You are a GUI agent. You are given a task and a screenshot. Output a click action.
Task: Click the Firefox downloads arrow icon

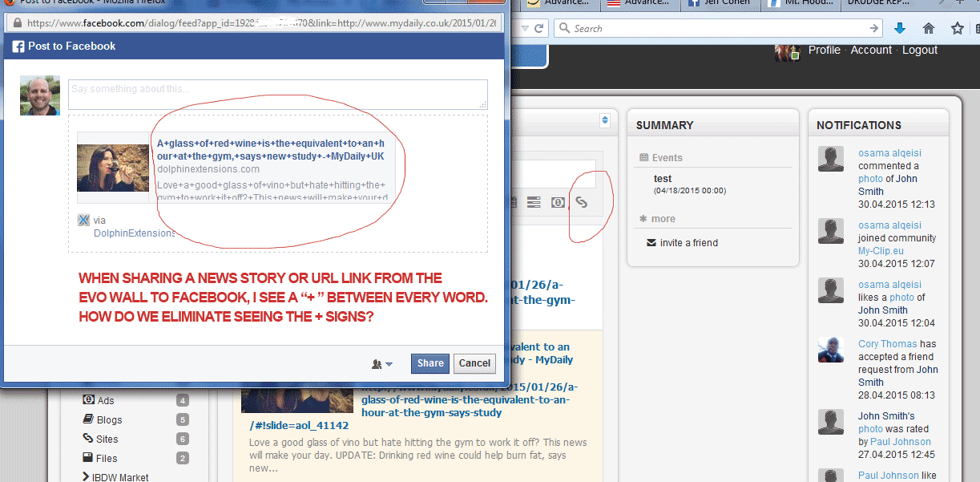click(x=900, y=28)
